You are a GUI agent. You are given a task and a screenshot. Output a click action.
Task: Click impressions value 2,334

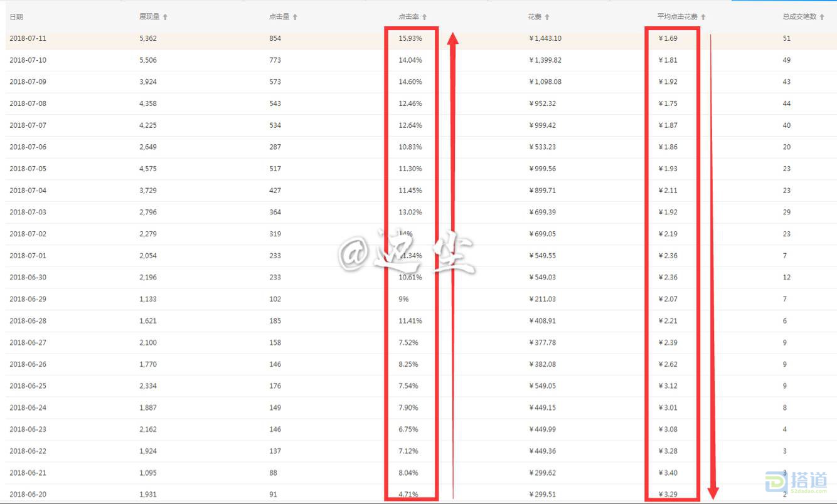(x=148, y=386)
